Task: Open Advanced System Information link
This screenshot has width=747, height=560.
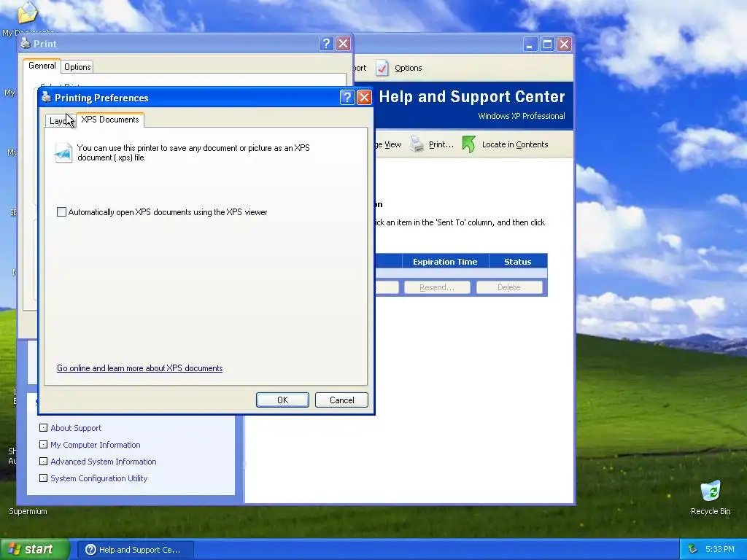Action: coord(104,462)
